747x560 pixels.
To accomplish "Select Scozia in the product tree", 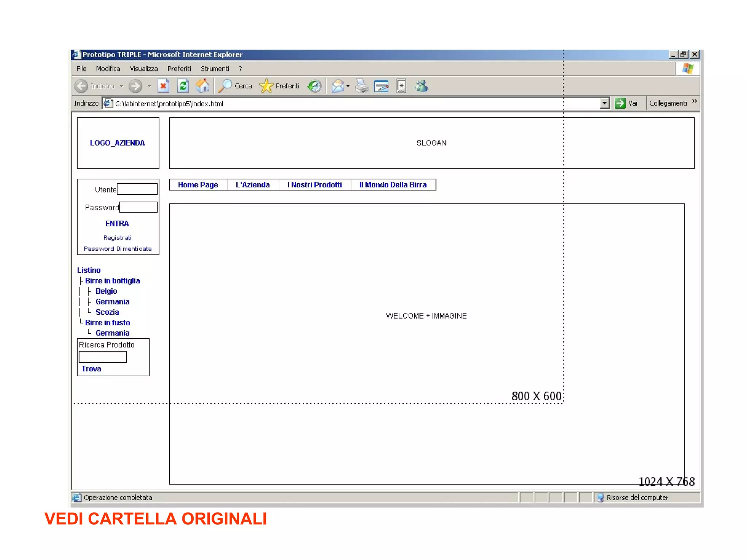I will [x=107, y=312].
